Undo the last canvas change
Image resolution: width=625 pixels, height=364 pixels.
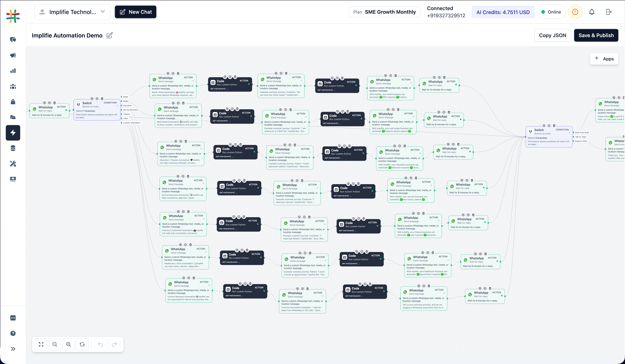point(100,344)
